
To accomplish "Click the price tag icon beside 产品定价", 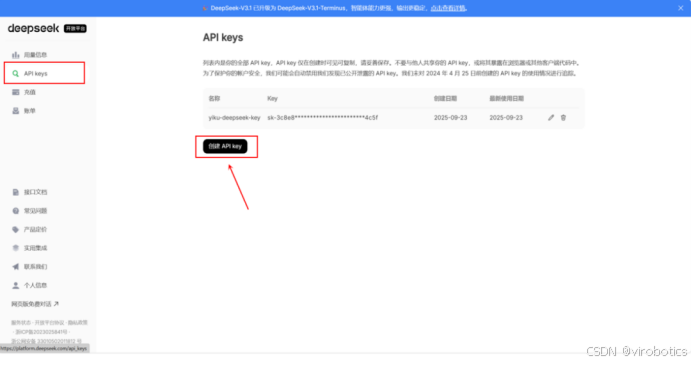I will [15, 230].
